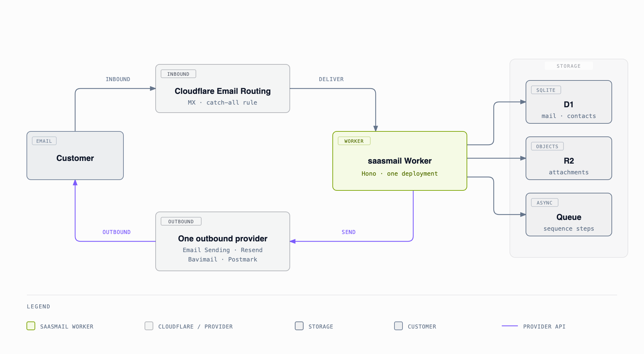
Task: Click the "D1" storage node title
Action: 569,105
